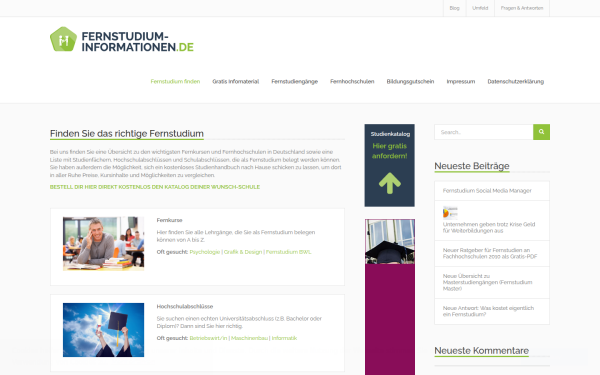Open post Neue Übersicht zu Masterstudiengängen
Viewport: 600px width, 375px height.
(488, 282)
